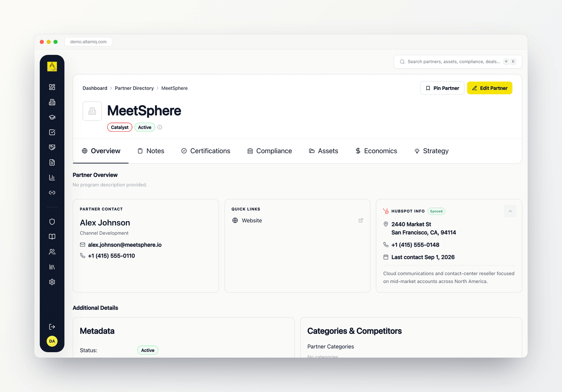Open the settings gear icon in sidebar
The width and height of the screenshot is (562, 392).
pos(52,282)
